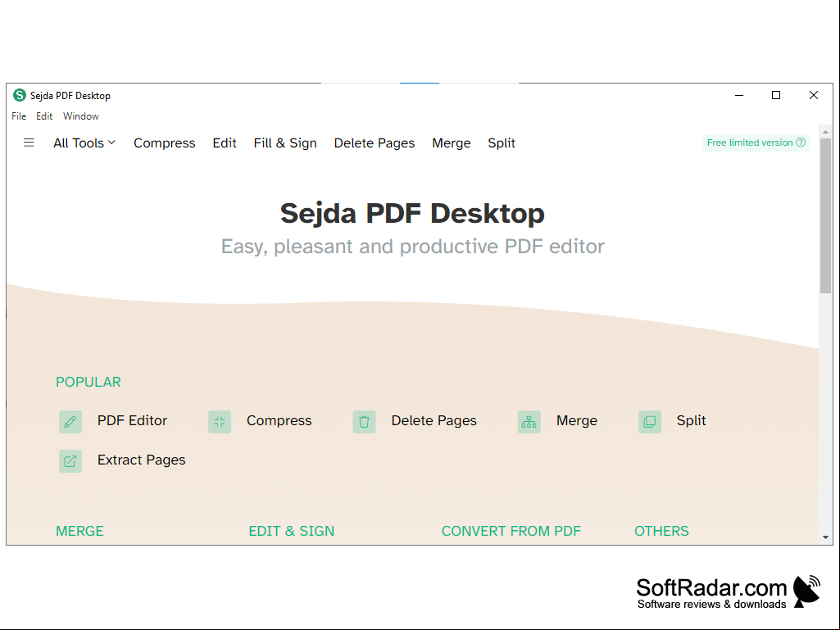Open the File menu
Image resolution: width=840 pixels, height=630 pixels.
[x=19, y=116]
